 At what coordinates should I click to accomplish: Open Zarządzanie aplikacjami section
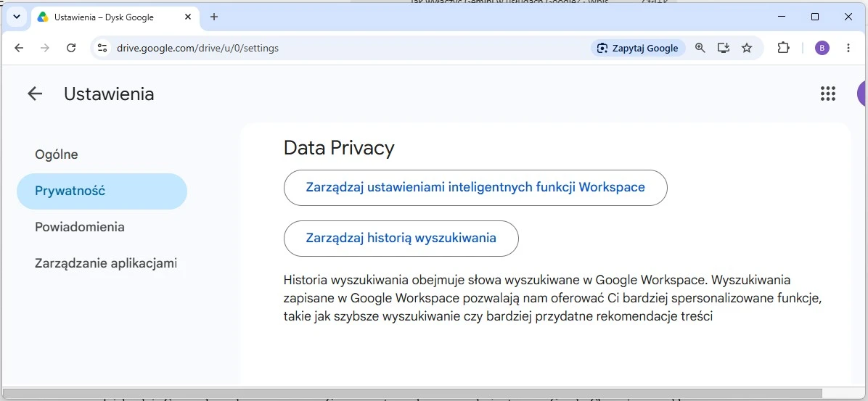click(102, 263)
